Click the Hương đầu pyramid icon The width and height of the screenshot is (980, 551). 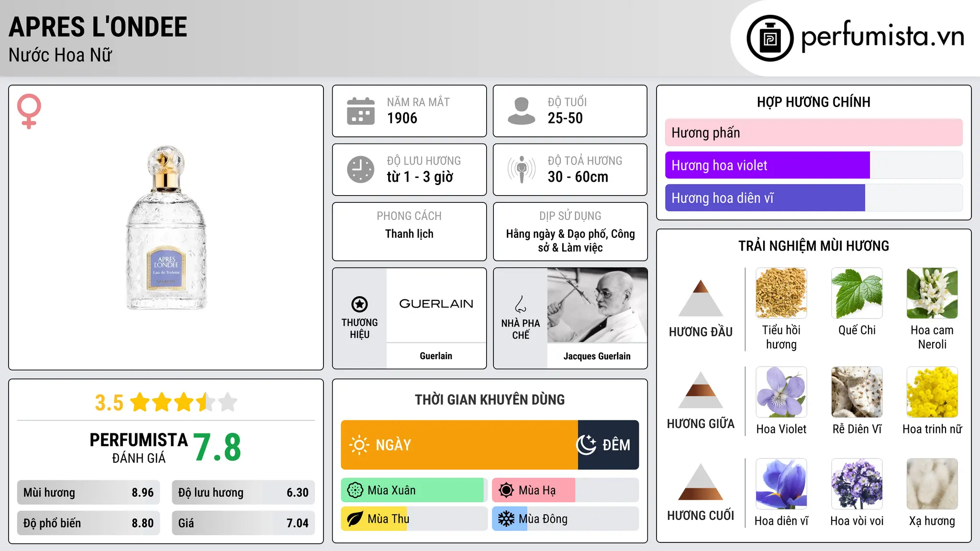tap(701, 298)
